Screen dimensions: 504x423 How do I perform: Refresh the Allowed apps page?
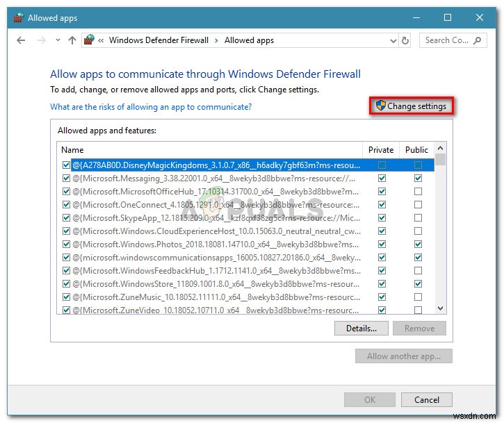(x=405, y=41)
